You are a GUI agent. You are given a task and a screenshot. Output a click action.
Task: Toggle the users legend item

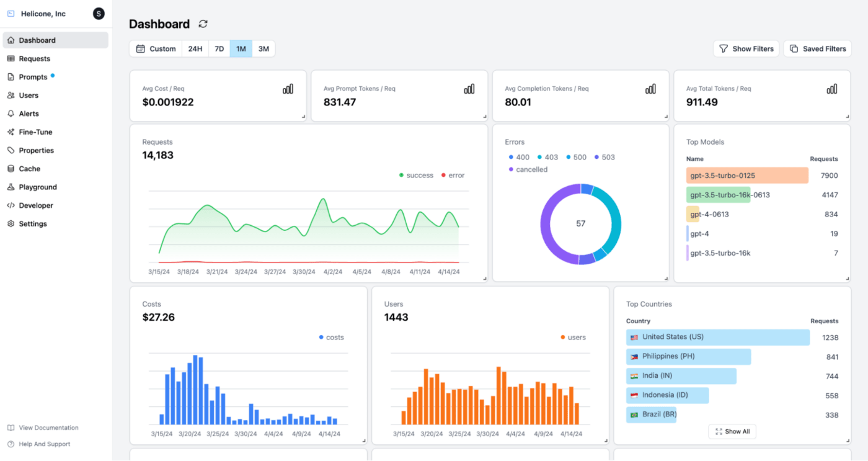coord(573,338)
